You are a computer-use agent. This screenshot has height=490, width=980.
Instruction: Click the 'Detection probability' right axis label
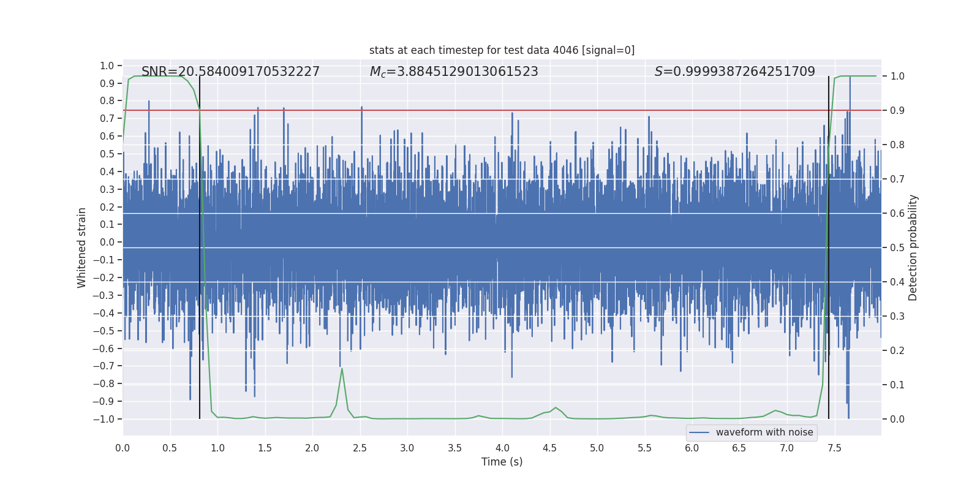click(913, 247)
